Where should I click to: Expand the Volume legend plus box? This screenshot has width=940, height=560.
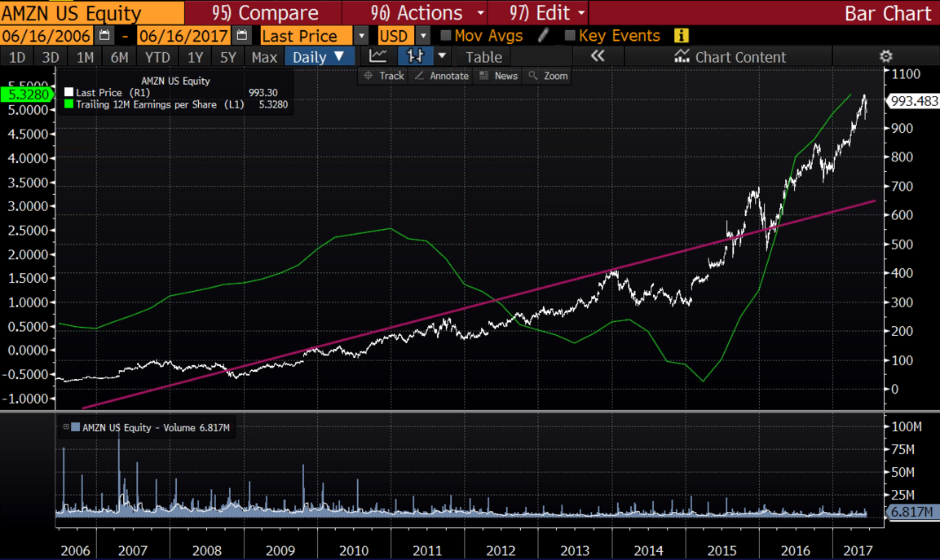click(66, 427)
